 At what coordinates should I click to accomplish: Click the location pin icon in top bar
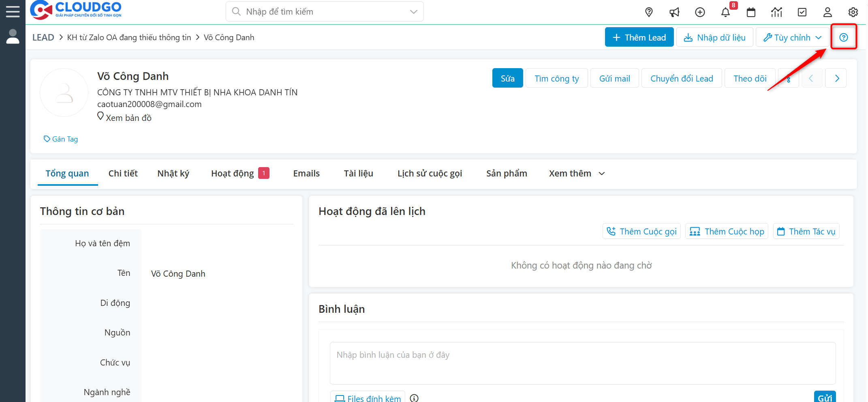649,12
